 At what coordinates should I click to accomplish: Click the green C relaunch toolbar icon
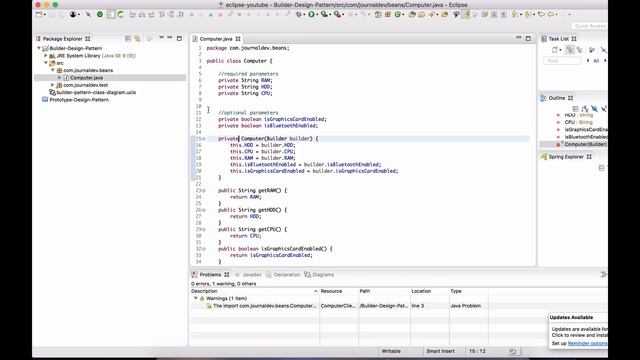point(120,14)
